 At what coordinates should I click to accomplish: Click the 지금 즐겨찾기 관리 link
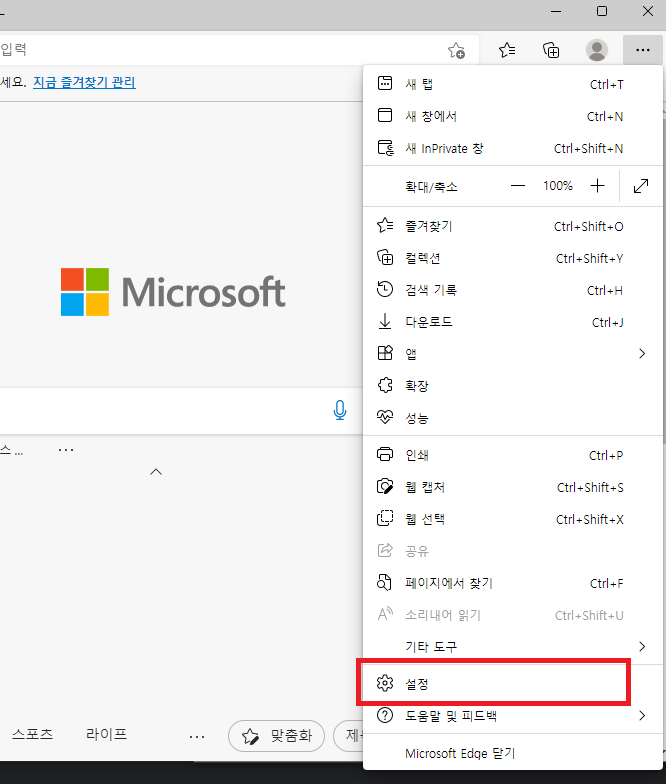point(84,82)
